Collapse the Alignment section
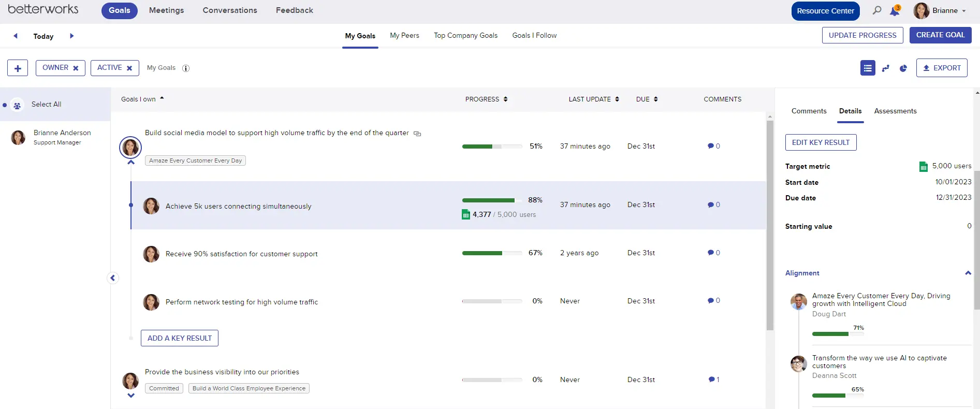This screenshot has width=980, height=409. [968, 273]
